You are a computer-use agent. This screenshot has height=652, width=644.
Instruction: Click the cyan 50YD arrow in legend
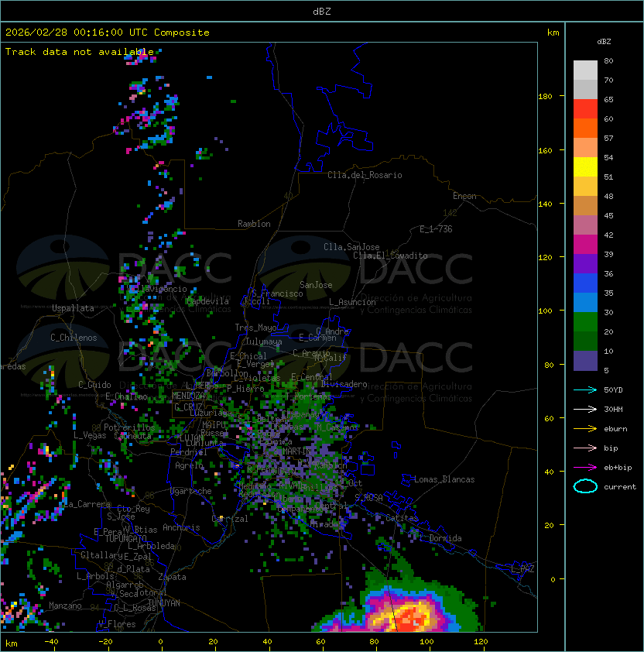(x=585, y=389)
